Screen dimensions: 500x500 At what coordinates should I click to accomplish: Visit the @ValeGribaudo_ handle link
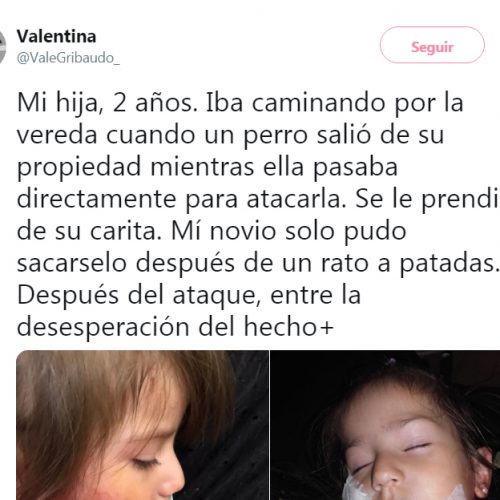[x=68, y=58]
